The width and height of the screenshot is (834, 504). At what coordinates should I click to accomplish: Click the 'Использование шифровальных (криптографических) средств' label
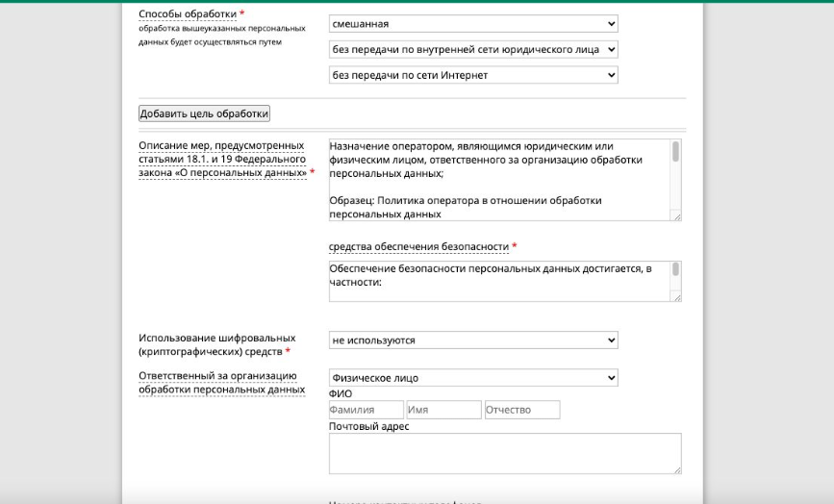pos(217,344)
